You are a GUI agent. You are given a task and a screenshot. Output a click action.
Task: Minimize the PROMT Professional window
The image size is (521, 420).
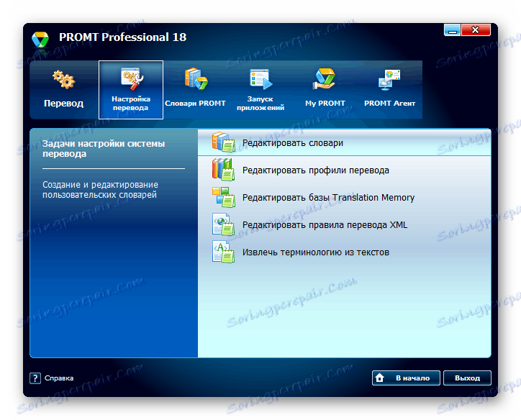coord(452,30)
